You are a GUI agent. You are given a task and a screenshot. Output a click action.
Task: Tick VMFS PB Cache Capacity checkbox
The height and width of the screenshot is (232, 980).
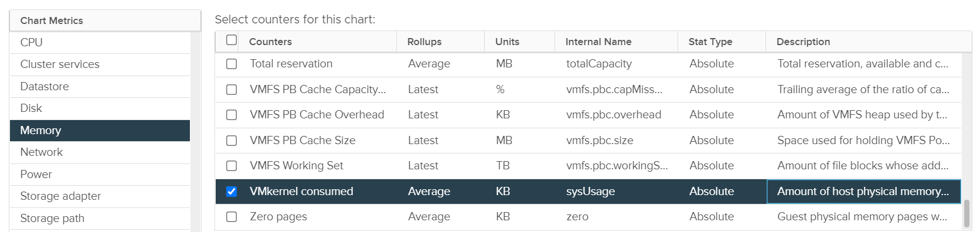232,90
